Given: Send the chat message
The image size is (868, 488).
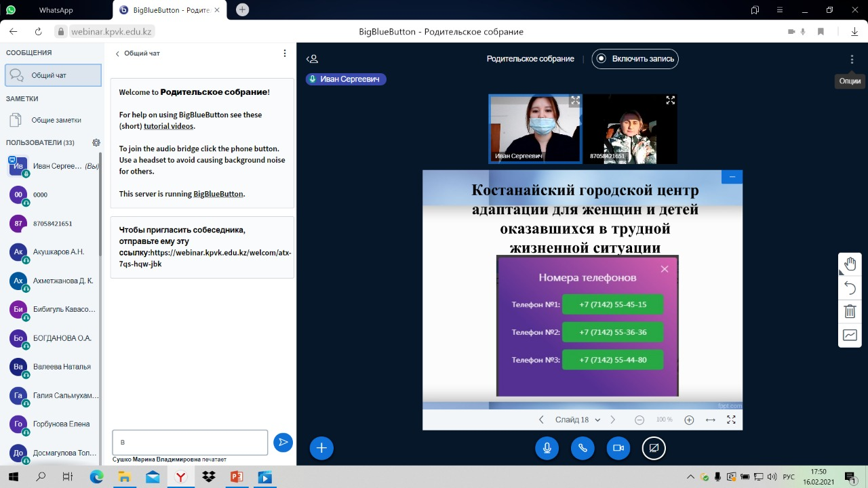Looking at the screenshot, I should [283, 443].
